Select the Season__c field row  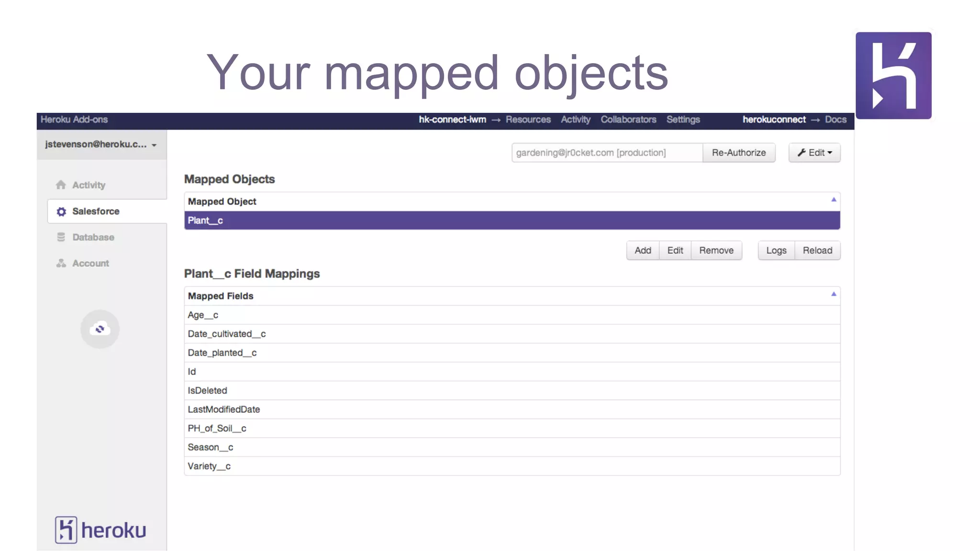pos(512,447)
